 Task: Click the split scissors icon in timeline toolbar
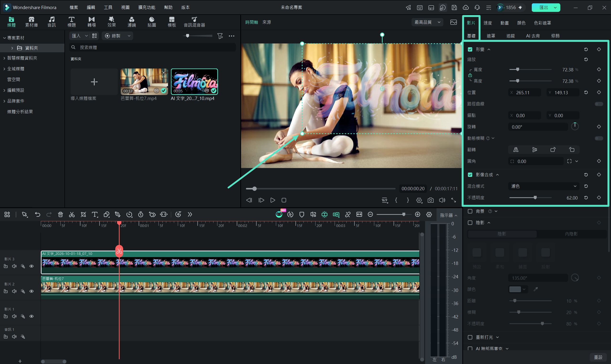(x=72, y=215)
